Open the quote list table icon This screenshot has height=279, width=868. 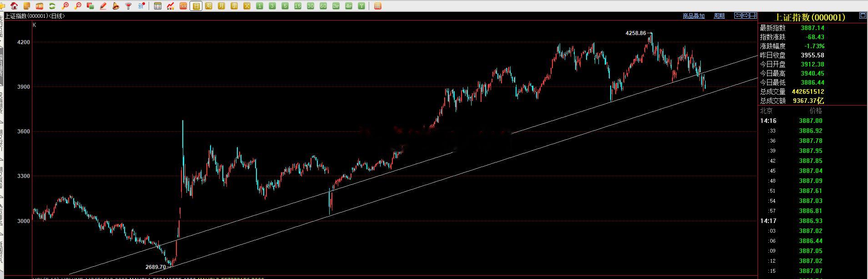158,6
